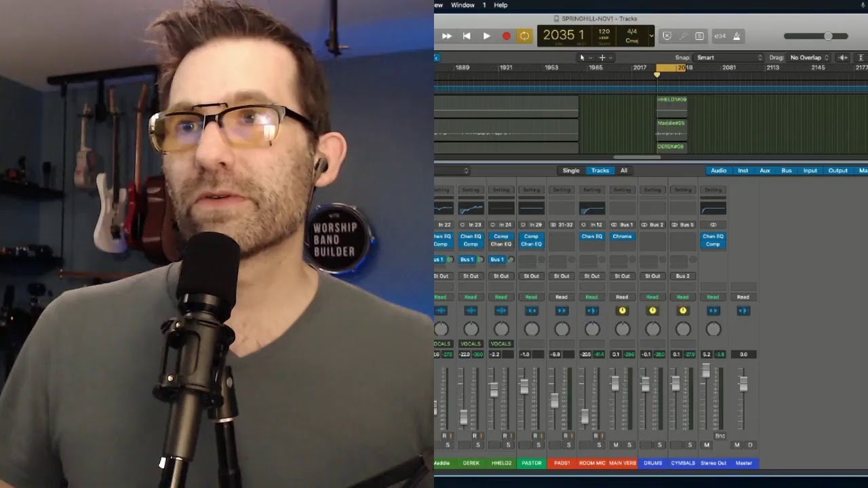
Task: Toggle the Inst channel strip filter
Action: tap(743, 171)
